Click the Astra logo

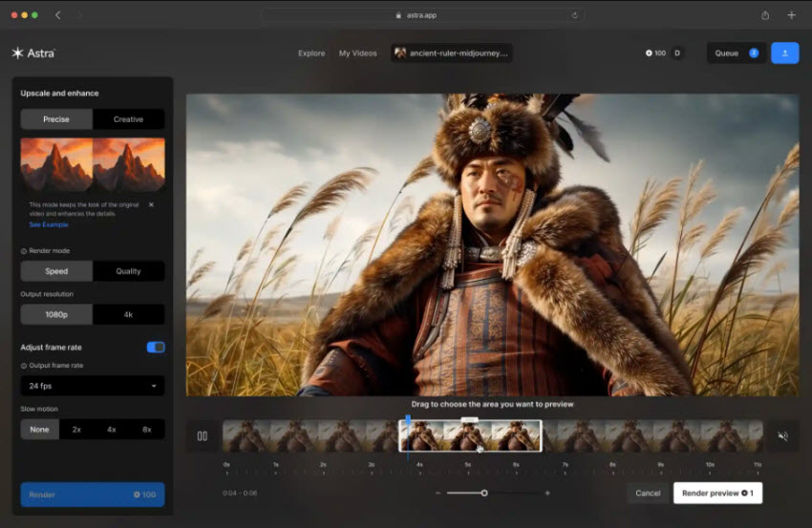33,53
